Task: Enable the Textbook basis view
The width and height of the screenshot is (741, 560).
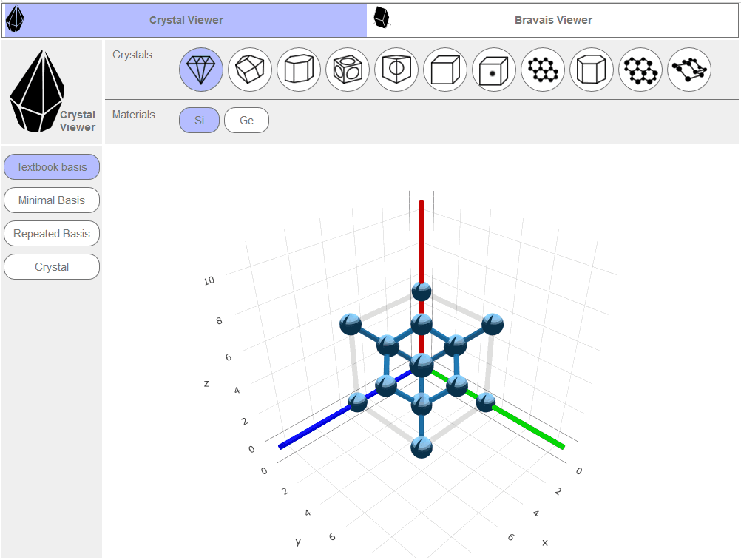Action: click(x=52, y=167)
